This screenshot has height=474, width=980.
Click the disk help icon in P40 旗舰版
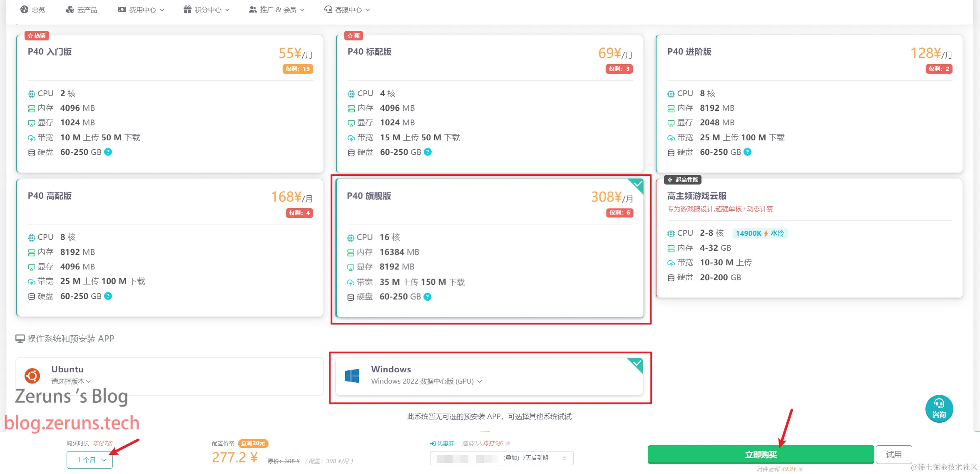pos(427,297)
